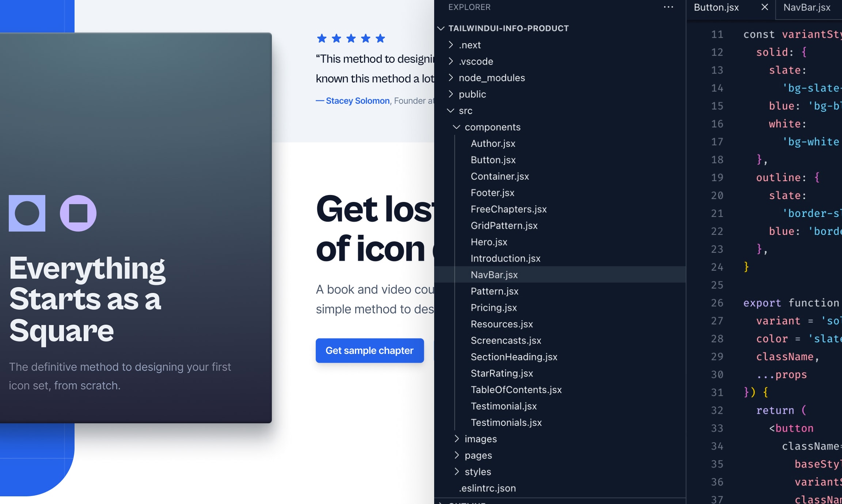
Task: Select the highlighted NavBar.jsx file
Action: point(494,274)
